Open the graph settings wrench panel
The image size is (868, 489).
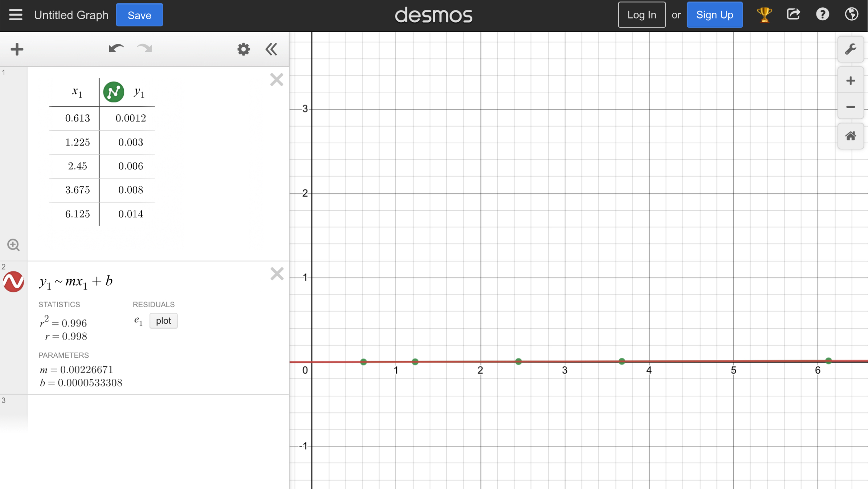coord(851,49)
